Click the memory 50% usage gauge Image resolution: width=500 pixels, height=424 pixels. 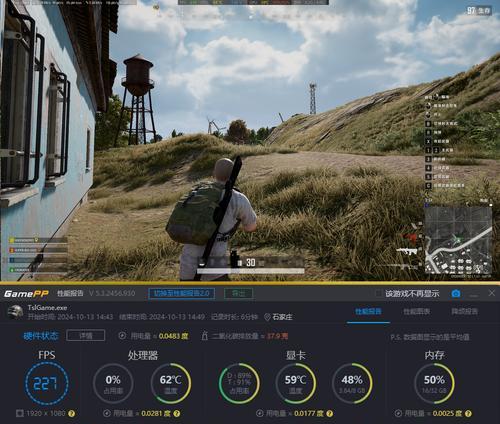pyautogui.click(x=434, y=384)
